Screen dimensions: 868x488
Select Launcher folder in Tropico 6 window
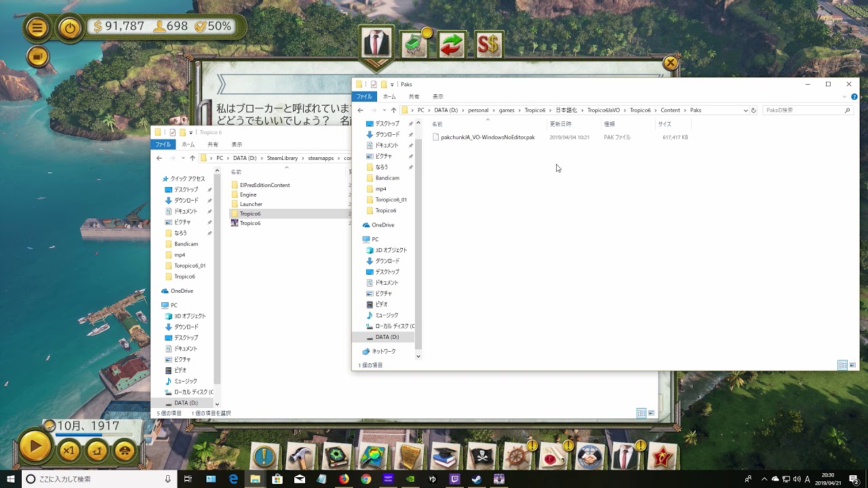[251, 204]
